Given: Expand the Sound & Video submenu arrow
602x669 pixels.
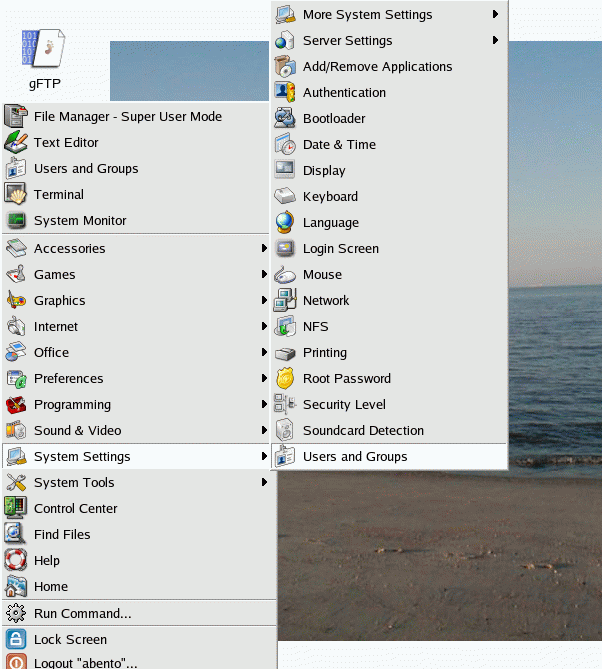Looking at the screenshot, I should 264,430.
